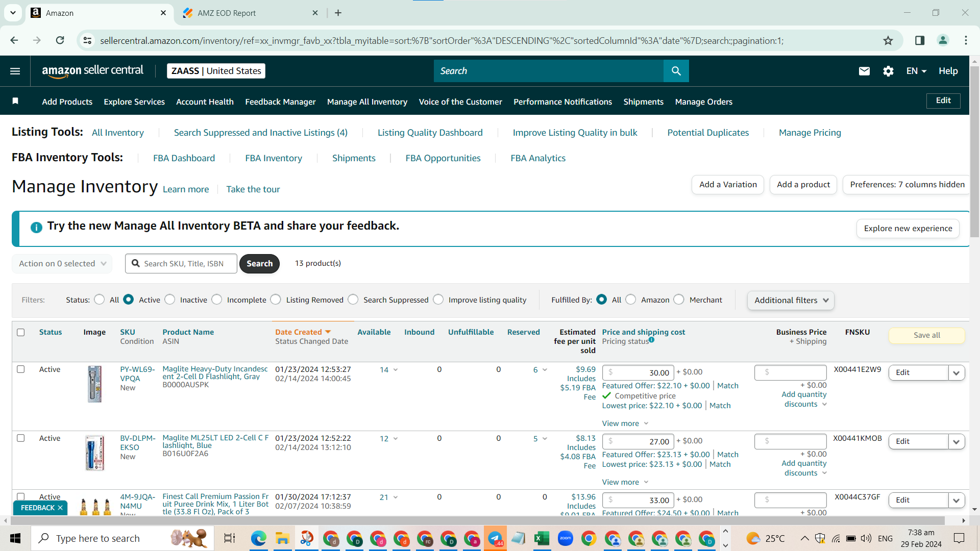Viewport: 980px width, 551px height.
Task: Select the Incomplete status filter
Action: [x=217, y=299]
